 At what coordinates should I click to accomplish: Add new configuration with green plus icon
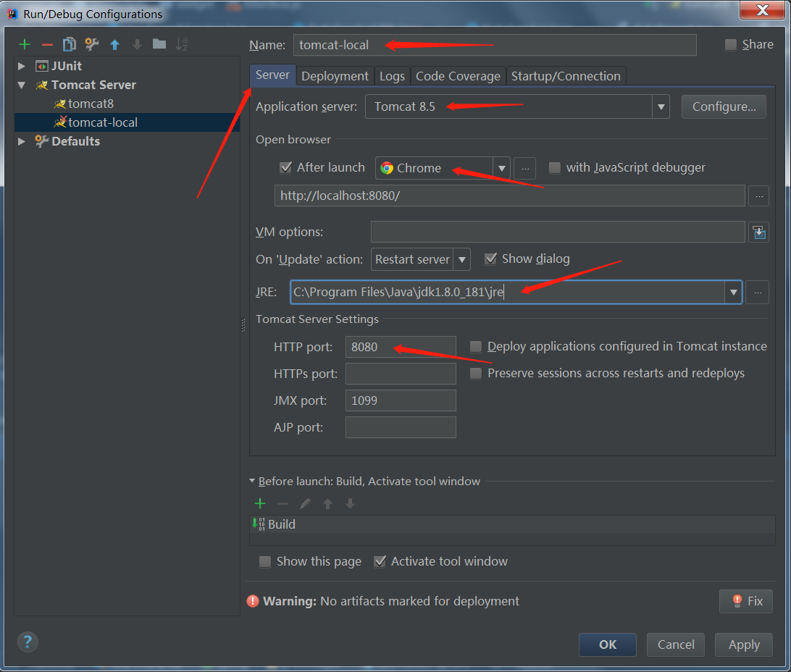24,44
